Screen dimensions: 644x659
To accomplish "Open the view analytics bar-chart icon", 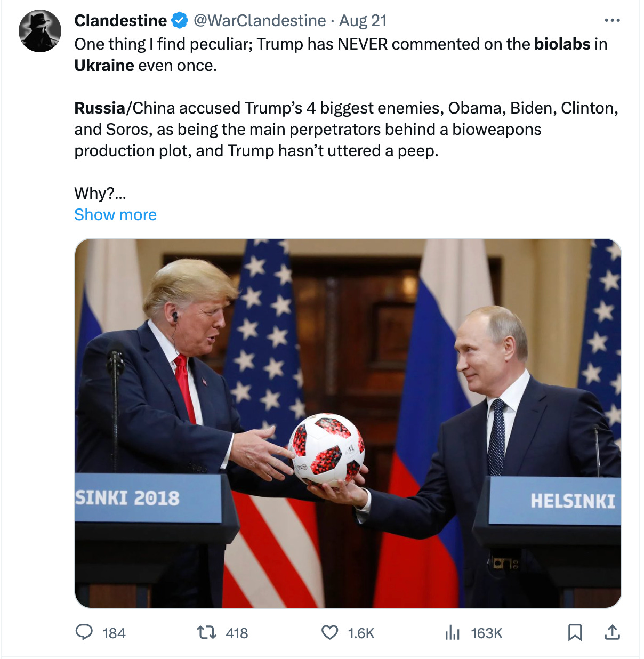I will point(452,633).
